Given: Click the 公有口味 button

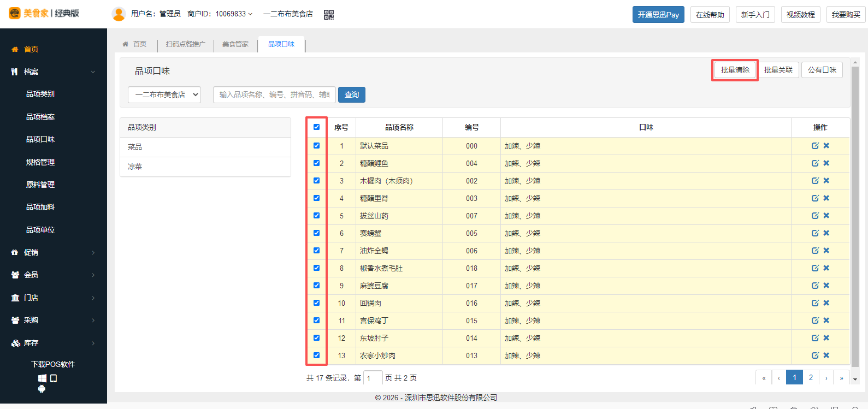Looking at the screenshot, I should pyautogui.click(x=822, y=70).
